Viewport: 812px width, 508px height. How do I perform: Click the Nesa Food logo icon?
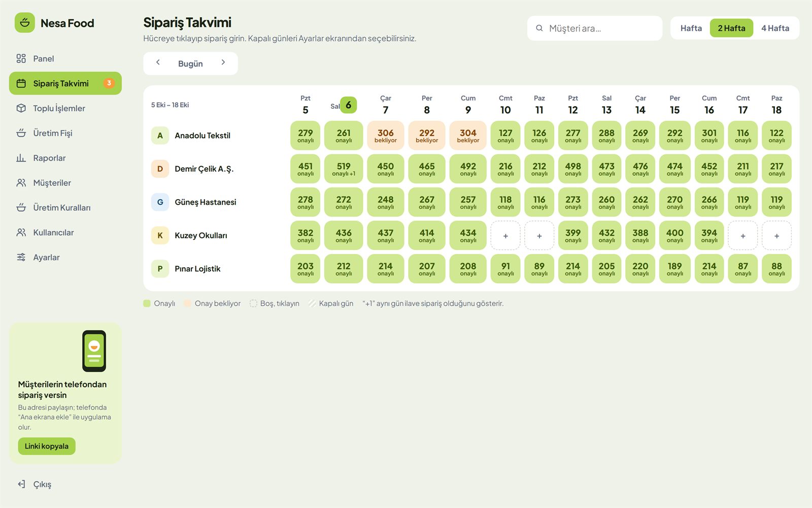pos(24,23)
